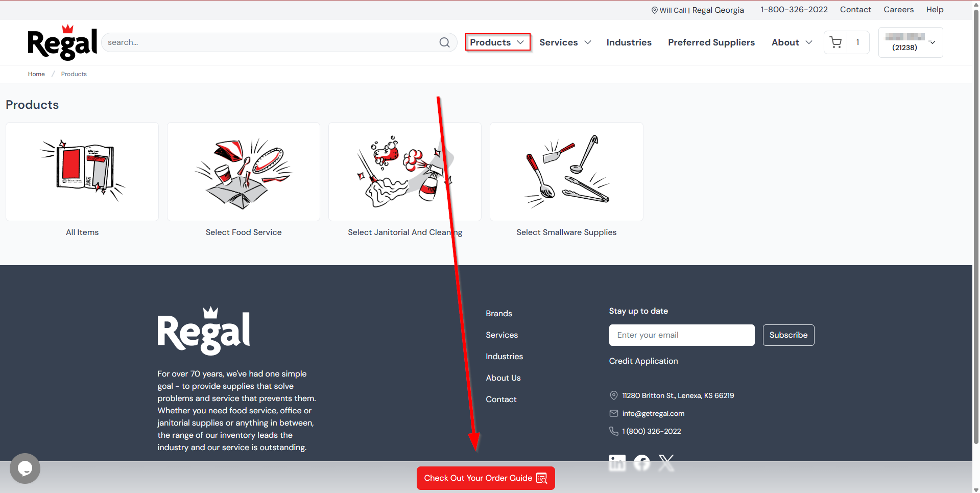Open the shopping cart icon

coord(835,42)
